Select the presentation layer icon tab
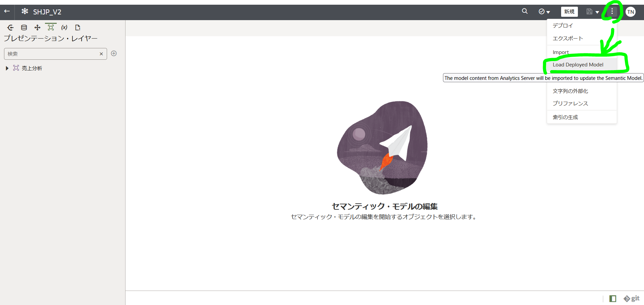Screen dimensions: 644x305 51,28
